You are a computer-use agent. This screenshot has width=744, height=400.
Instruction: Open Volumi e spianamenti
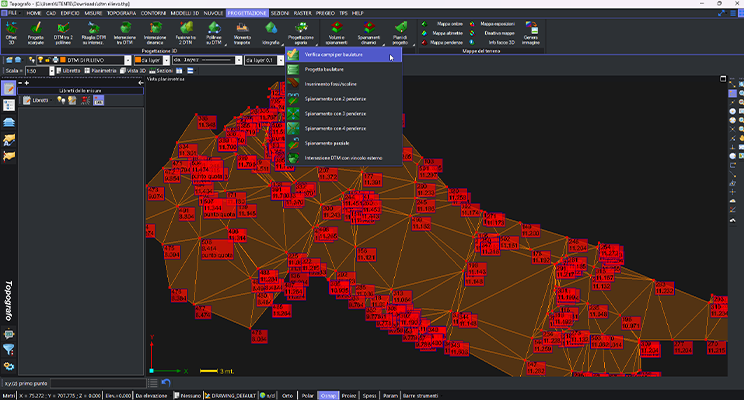pos(336,33)
